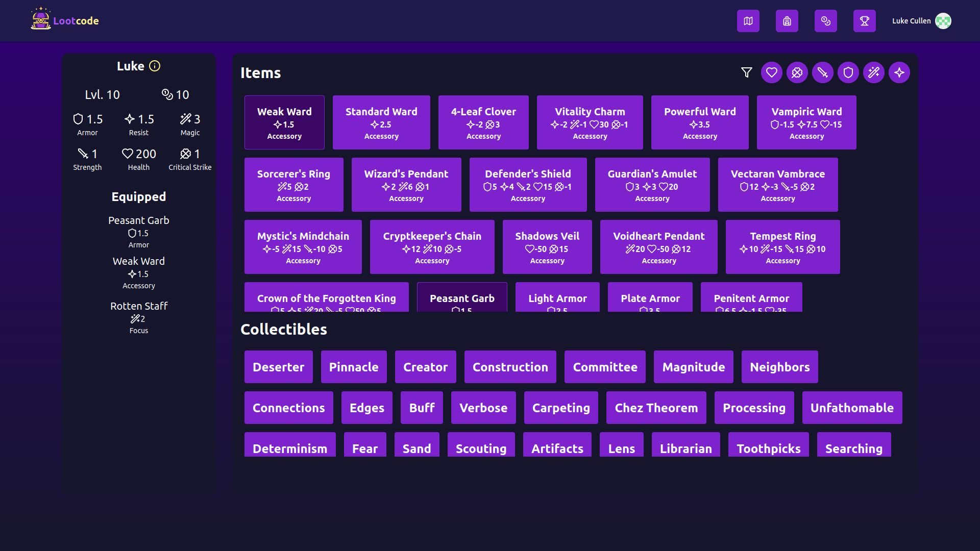This screenshot has width=980, height=551.
Task: Choose the Wizard's Pendant card
Action: click(406, 185)
